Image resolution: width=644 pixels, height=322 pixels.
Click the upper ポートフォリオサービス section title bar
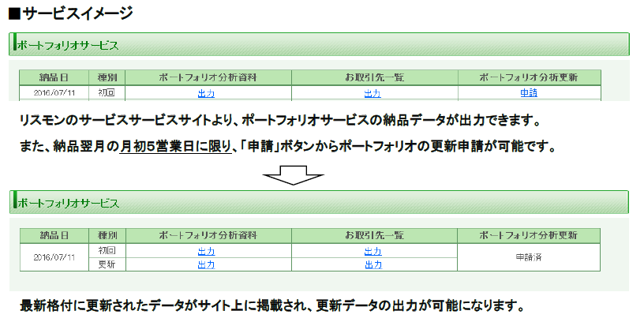319,45
